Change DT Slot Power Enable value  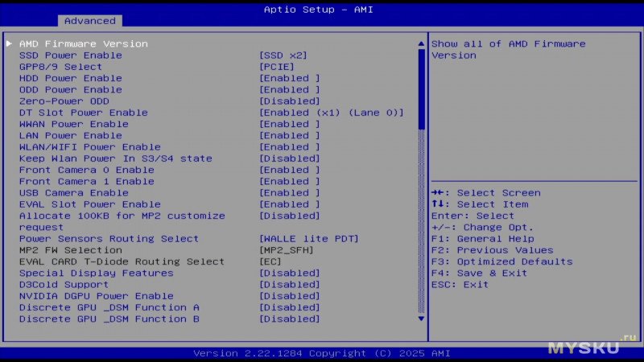click(x=332, y=113)
